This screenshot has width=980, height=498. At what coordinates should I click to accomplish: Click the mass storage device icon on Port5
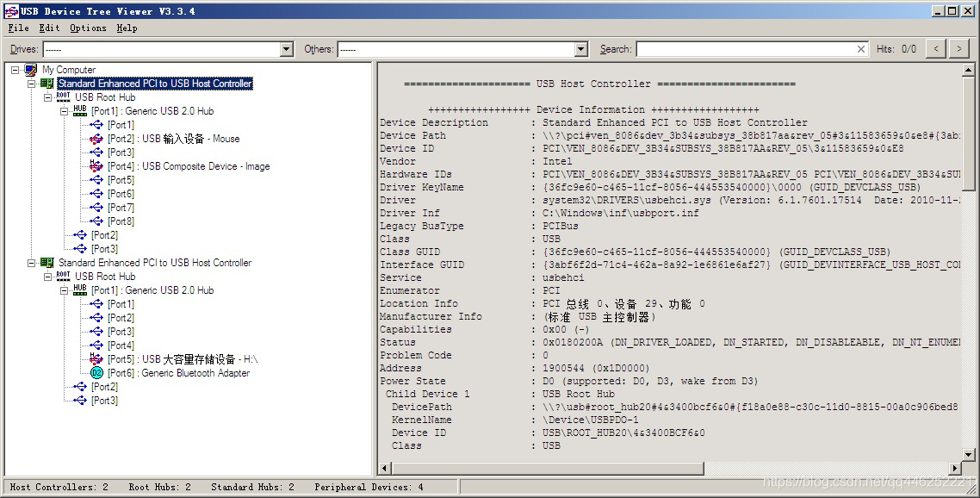pos(96,359)
